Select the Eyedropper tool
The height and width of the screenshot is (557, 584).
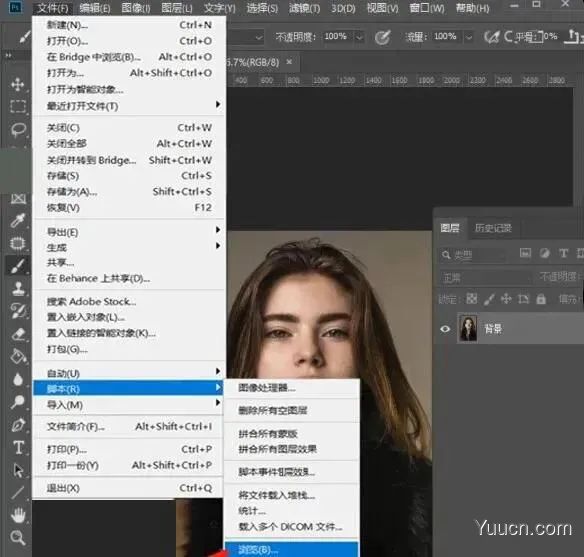click(18, 220)
